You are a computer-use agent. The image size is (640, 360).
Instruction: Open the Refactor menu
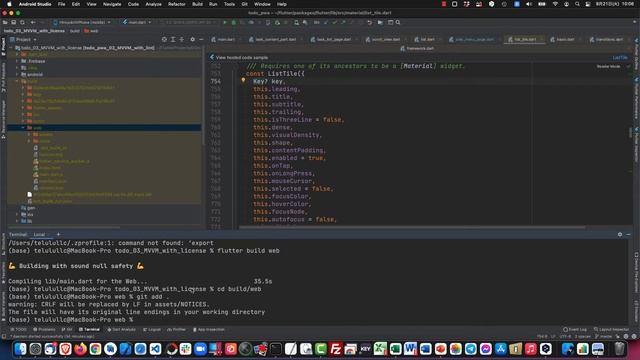pos(177,4)
